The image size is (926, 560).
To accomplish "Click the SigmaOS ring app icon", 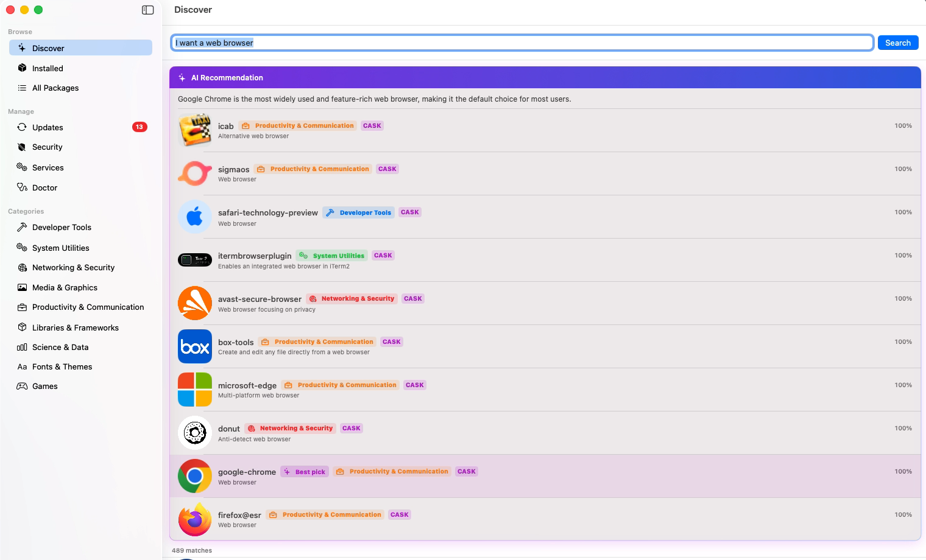I will (195, 173).
